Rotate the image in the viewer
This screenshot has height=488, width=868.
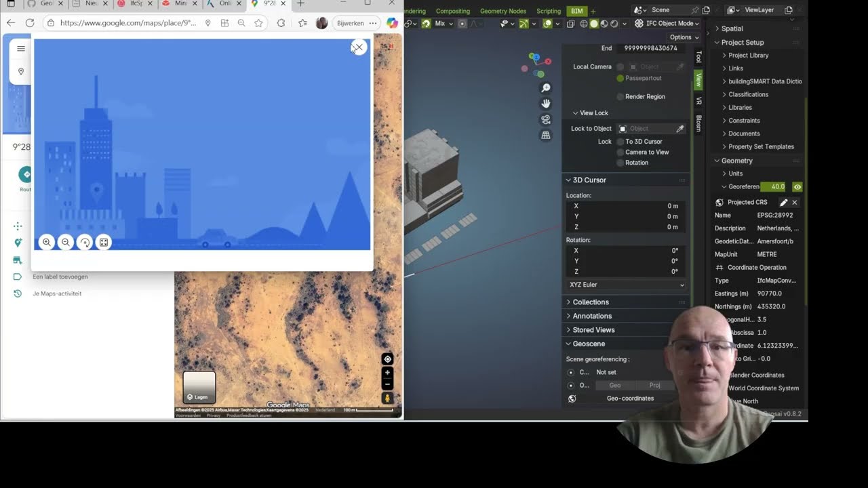85,242
